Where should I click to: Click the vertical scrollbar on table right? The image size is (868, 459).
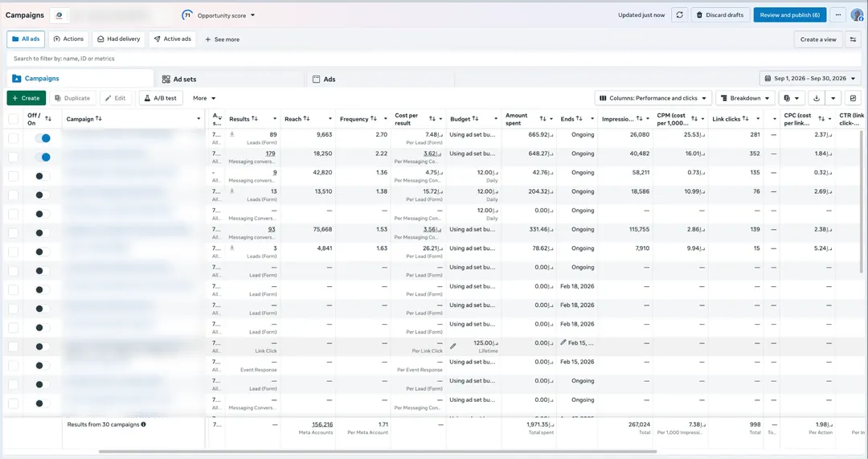862,200
